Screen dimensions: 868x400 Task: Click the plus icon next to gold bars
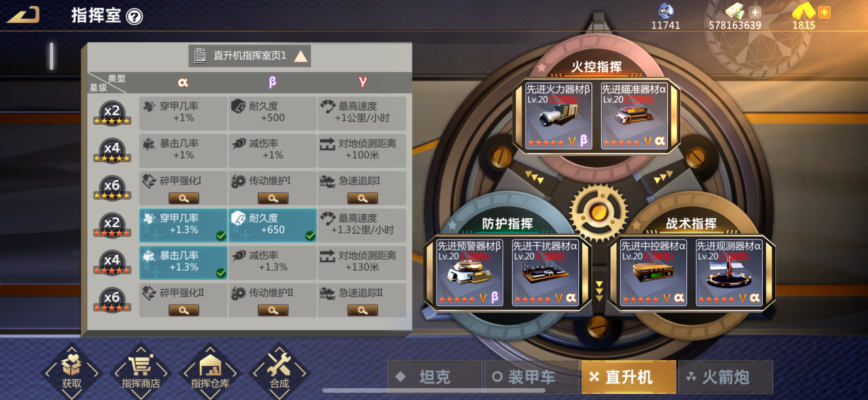(824, 12)
